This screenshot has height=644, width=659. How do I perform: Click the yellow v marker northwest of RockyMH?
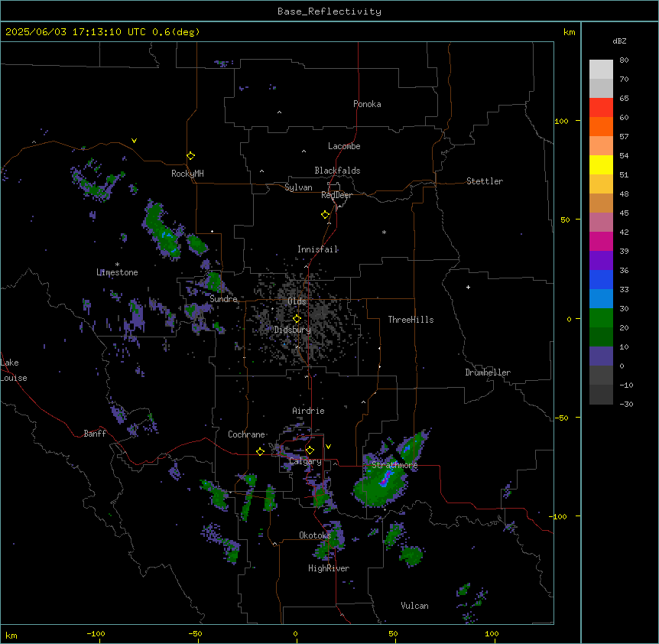[134, 141]
